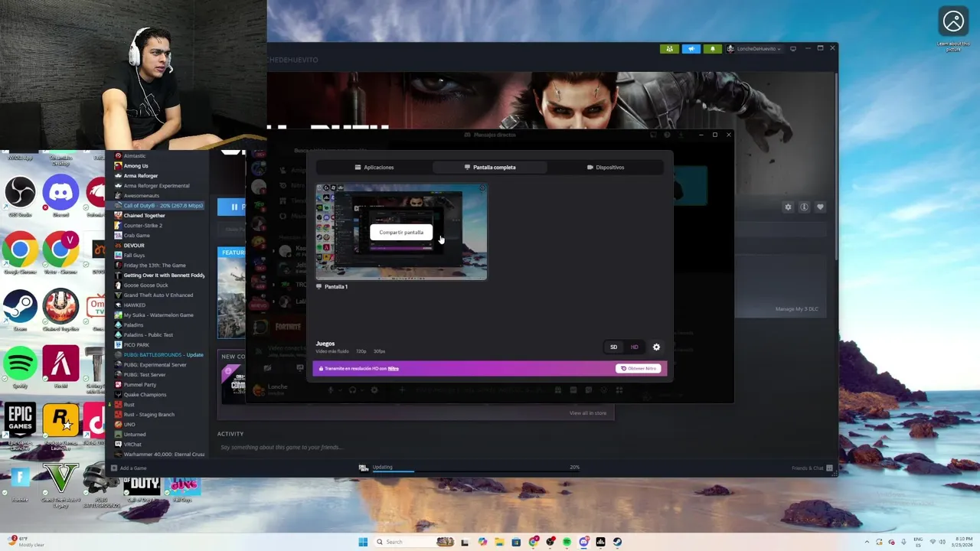
Task: Select the Pantalla 1 screen thumbnail
Action: tap(401, 232)
